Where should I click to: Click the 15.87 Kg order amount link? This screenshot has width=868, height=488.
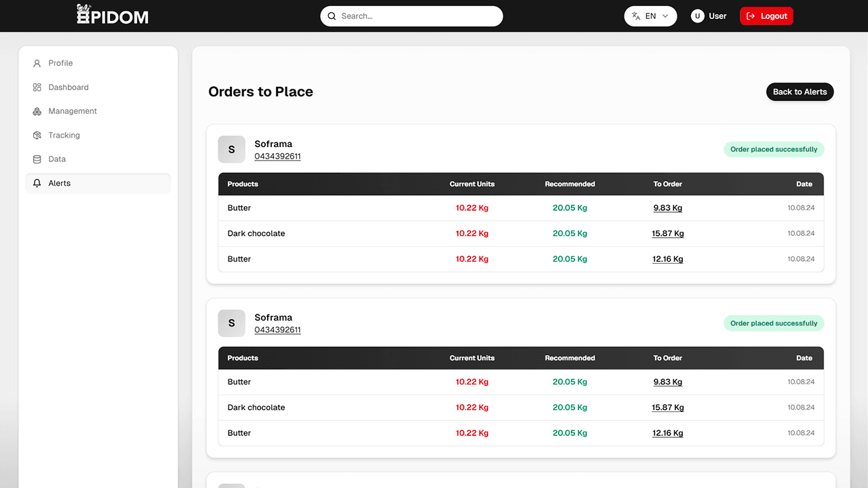tap(667, 233)
